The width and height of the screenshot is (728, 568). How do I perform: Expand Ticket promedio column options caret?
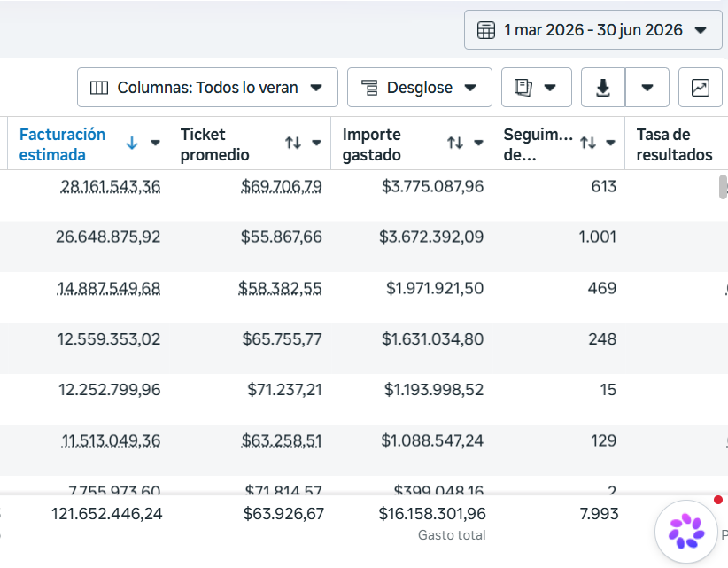coord(317,143)
